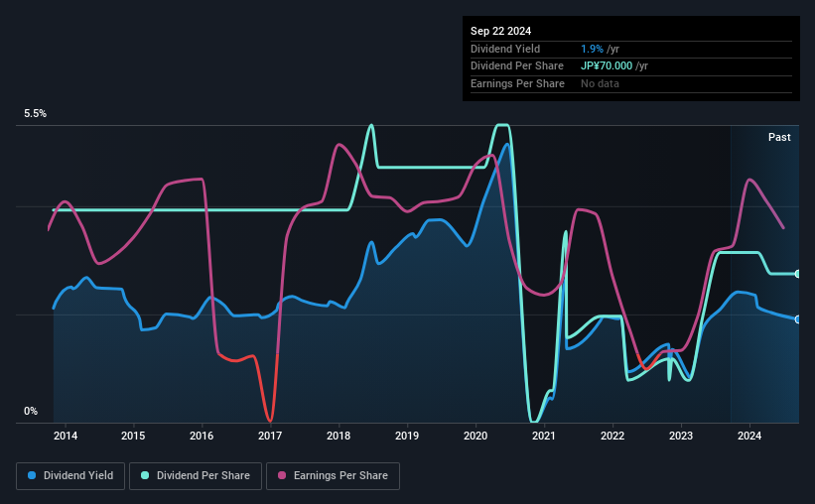Select the teal Dividend Per Share endpoint marker

(798, 274)
